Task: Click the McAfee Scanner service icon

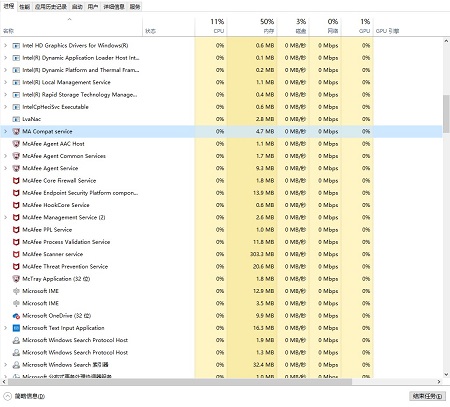Action: click(x=16, y=254)
